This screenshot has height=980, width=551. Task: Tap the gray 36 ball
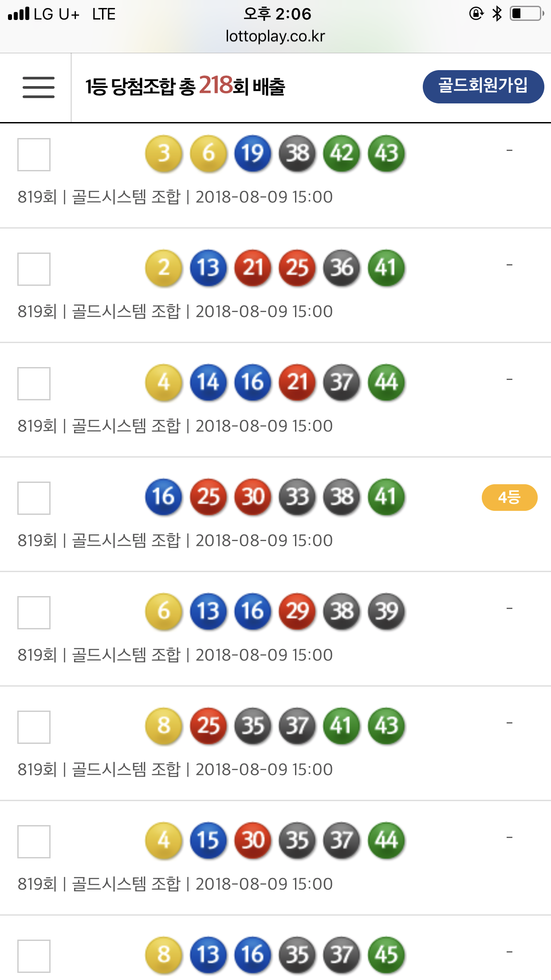coord(342,268)
